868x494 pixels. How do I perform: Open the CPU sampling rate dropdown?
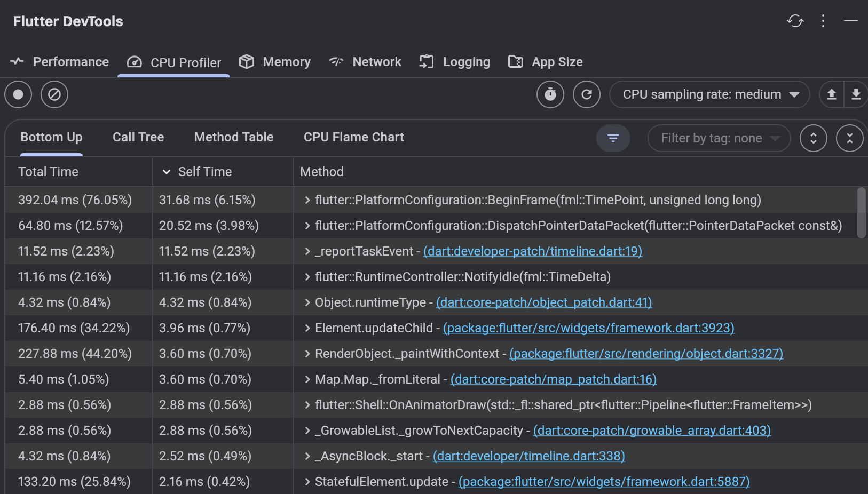709,94
